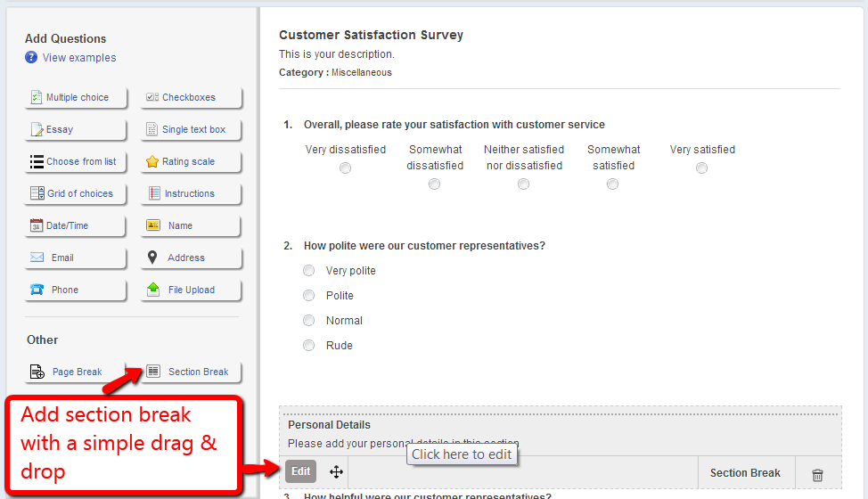The image size is (868, 499).
Task: Add a Rating scale question
Action: pyautogui.click(x=191, y=161)
